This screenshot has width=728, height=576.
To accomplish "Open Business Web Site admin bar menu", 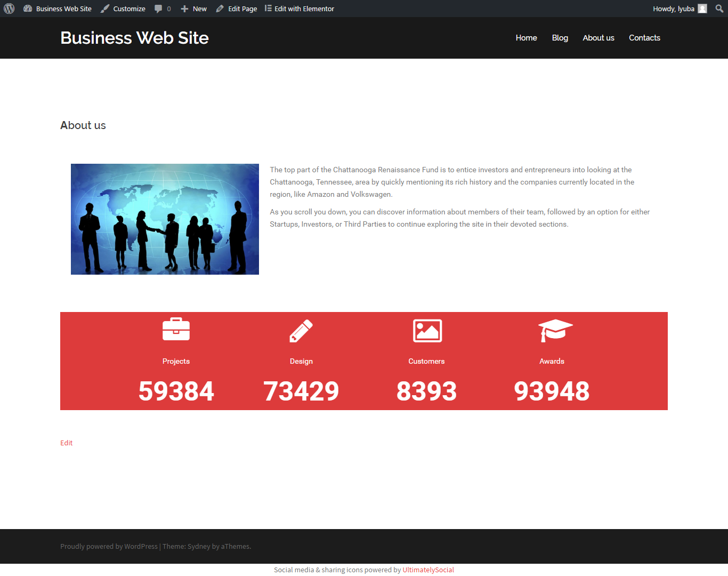I will pos(58,9).
